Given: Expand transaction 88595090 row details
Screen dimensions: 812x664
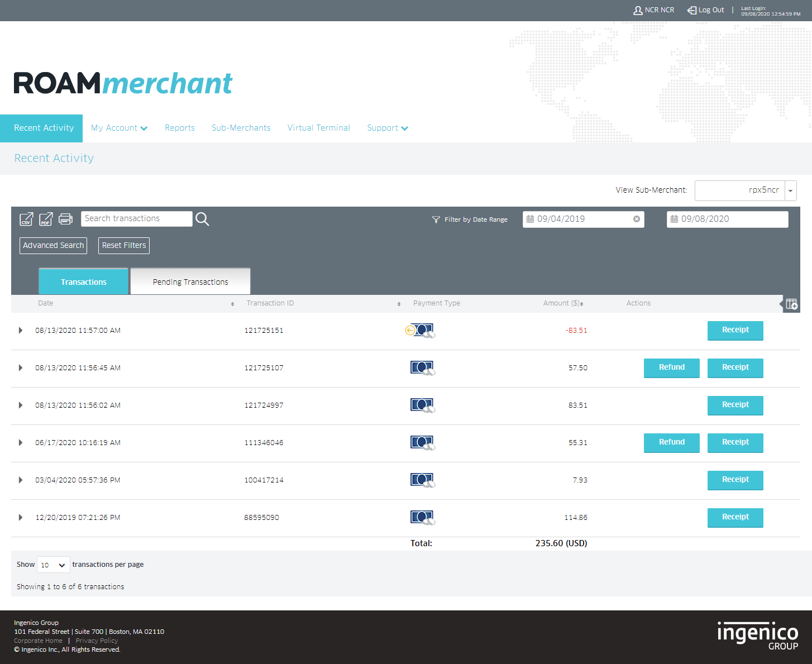Looking at the screenshot, I should tap(21, 518).
